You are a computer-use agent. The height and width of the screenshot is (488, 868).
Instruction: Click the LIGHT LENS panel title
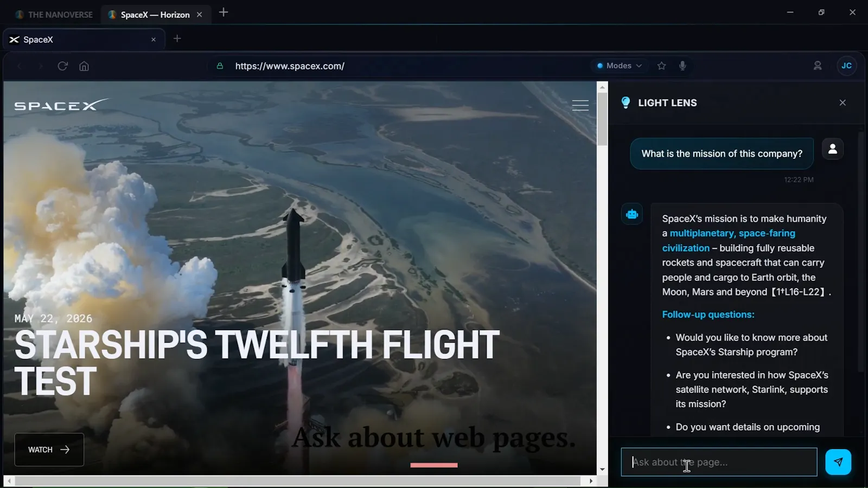667,102
